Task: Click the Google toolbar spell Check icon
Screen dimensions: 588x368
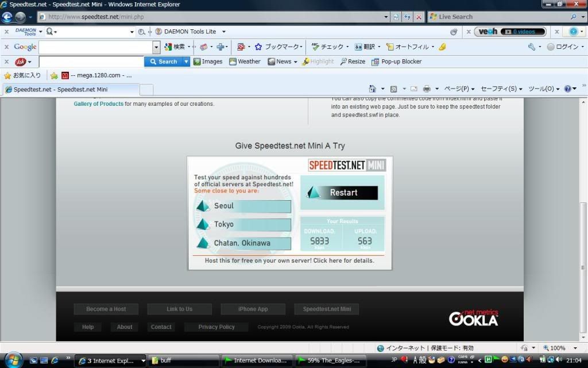Action: pyautogui.click(x=315, y=47)
